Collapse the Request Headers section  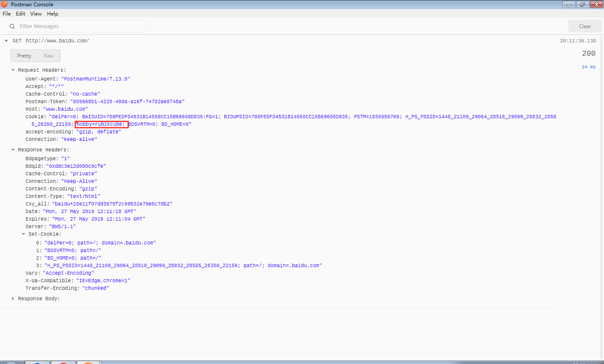point(13,70)
